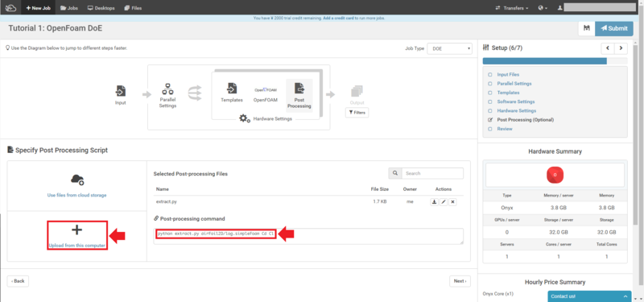Open the Jobs menu item

click(x=69, y=8)
